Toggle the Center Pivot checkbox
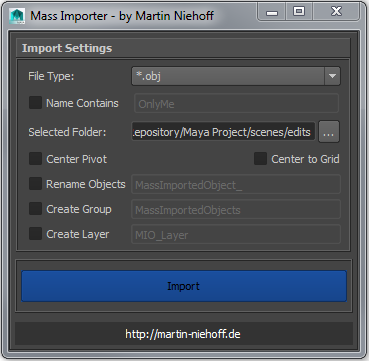 tap(35, 159)
